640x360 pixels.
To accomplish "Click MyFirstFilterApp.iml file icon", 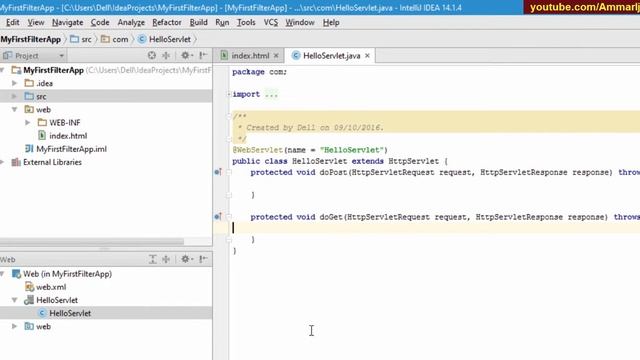I will 29,149.
